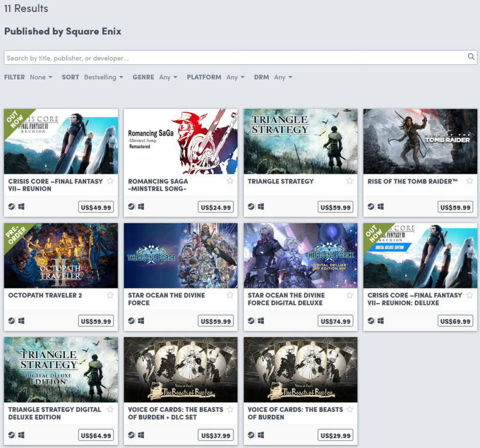Click Crisis Core Reunion: Deluxe title
Screen dimensions: 480x448
(x=415, y=299)
